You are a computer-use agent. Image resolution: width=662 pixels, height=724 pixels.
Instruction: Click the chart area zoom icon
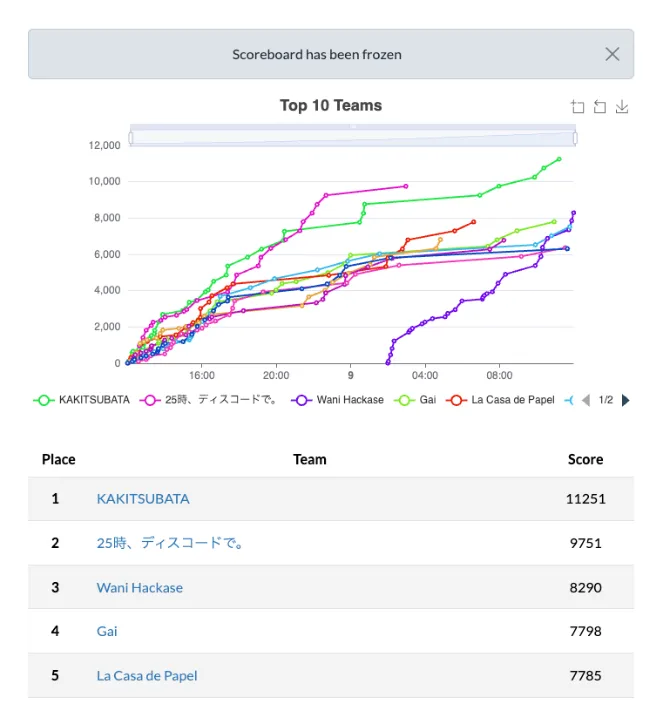[x=577, y=107]
